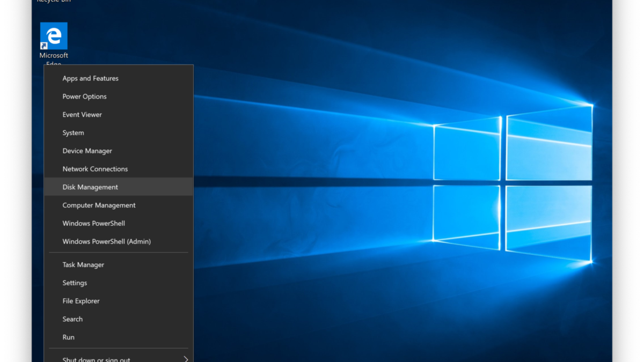The width and height of the screenshot is (644, 362).
Task: Choose the System menu entry
Action: [73, 133]
